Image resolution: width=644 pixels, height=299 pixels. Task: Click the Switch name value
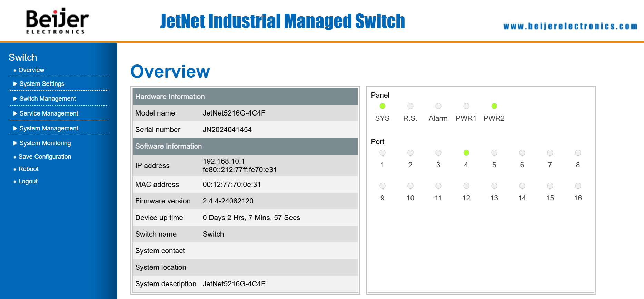(213, 234)
